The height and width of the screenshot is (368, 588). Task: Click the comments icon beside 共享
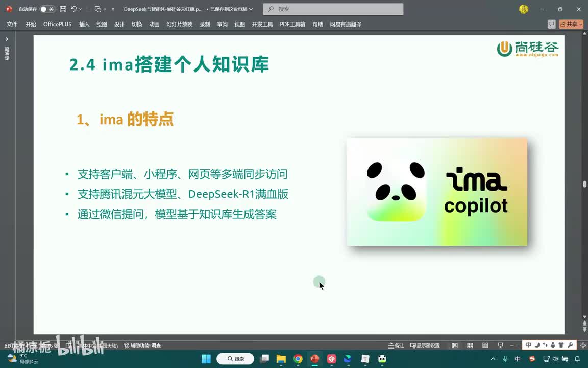(552, 24)
